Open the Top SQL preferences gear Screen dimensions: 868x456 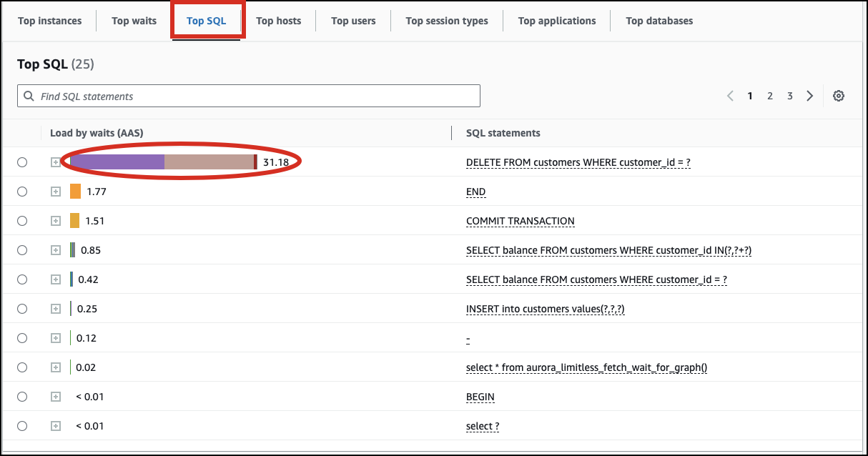839,95
